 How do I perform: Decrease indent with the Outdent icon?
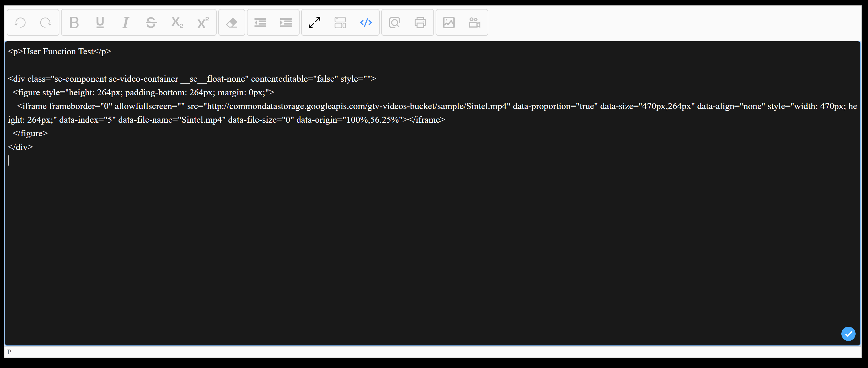pyautogui.click(x=260, y=22)
